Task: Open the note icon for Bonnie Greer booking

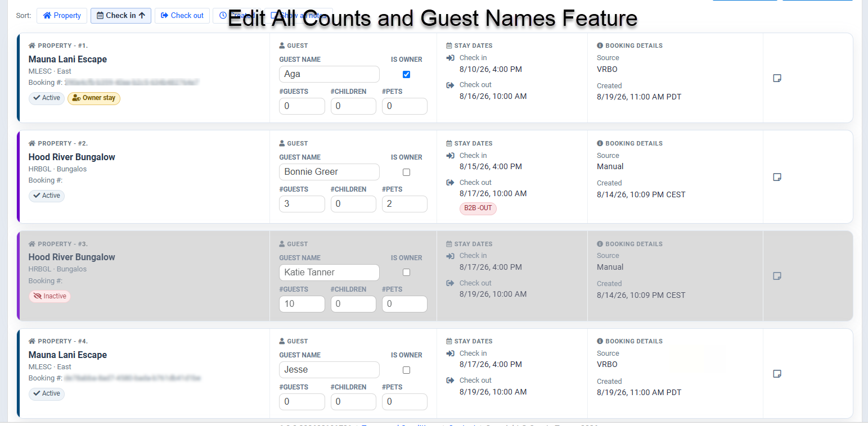Action: (x=777, y=177)
